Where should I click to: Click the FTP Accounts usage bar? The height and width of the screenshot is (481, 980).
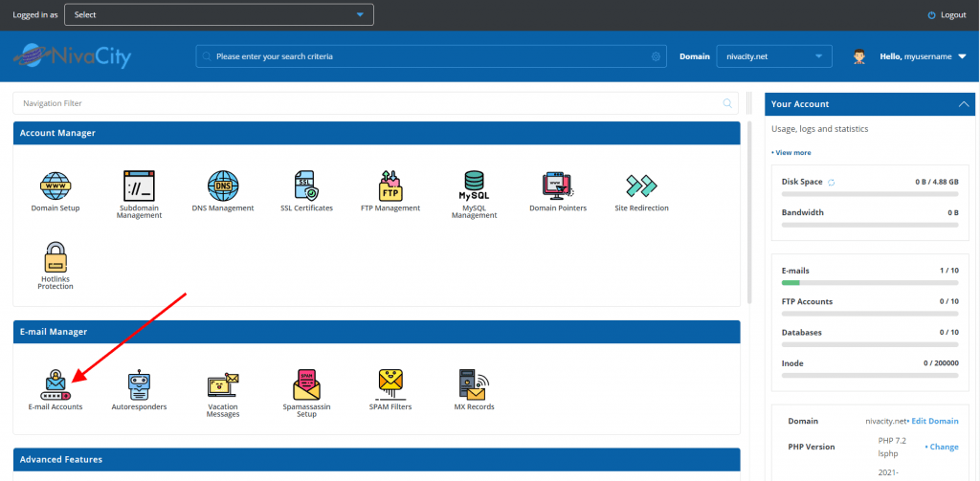pyautogui.click(x=870, y=314)
